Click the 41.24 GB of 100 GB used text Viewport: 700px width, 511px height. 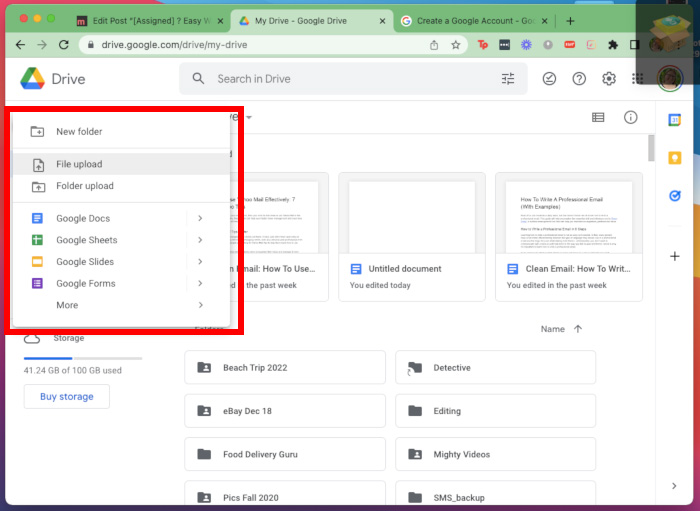coord(72,370)
